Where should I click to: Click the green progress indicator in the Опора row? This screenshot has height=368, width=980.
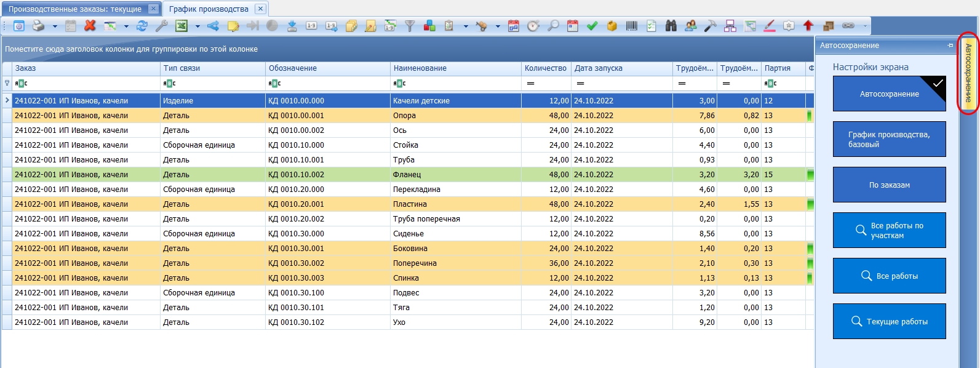(x=810, y=116)
